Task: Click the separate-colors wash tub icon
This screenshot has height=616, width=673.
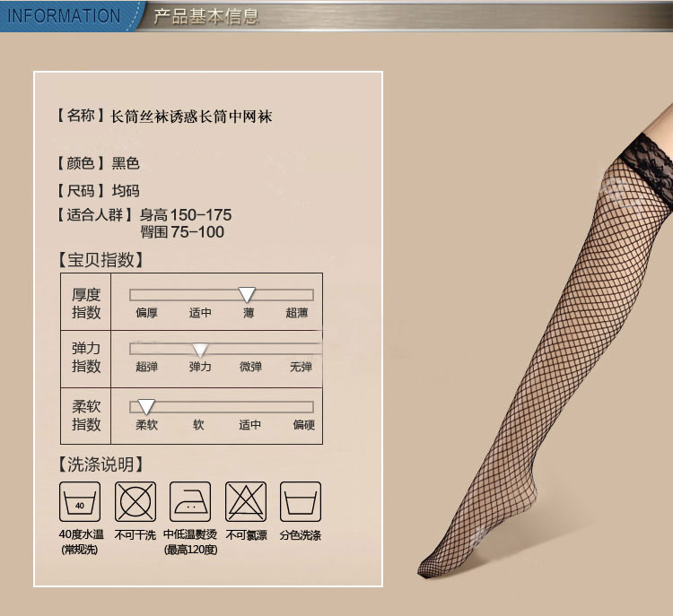Action: 300,502
